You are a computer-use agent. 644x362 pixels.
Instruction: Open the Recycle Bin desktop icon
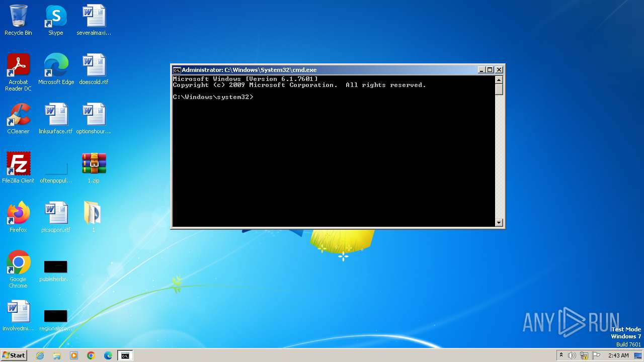pyautogui.click(x=18, y=20)
